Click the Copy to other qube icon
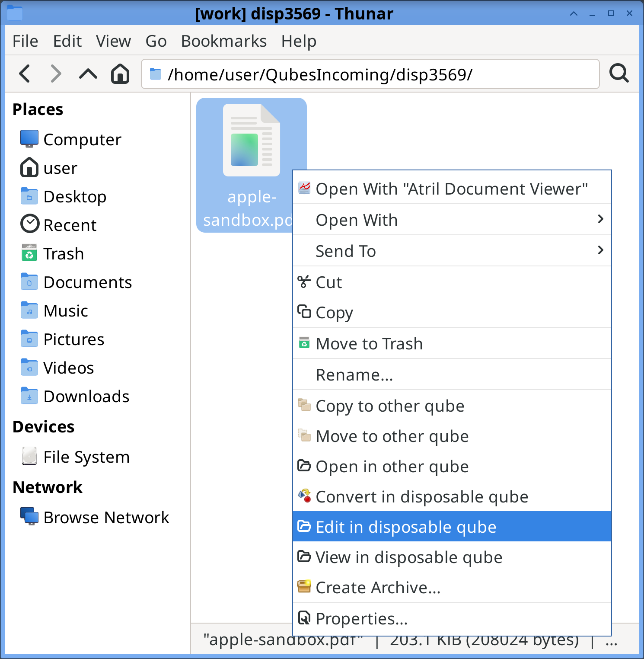 pyautogui.click(x=305, y=406)
